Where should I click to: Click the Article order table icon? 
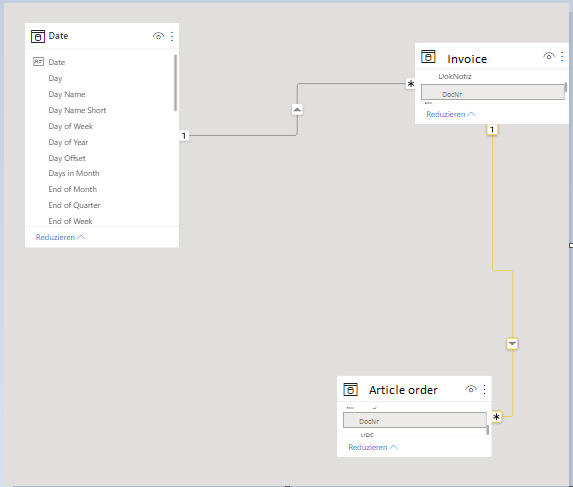[x=350, y=389]
